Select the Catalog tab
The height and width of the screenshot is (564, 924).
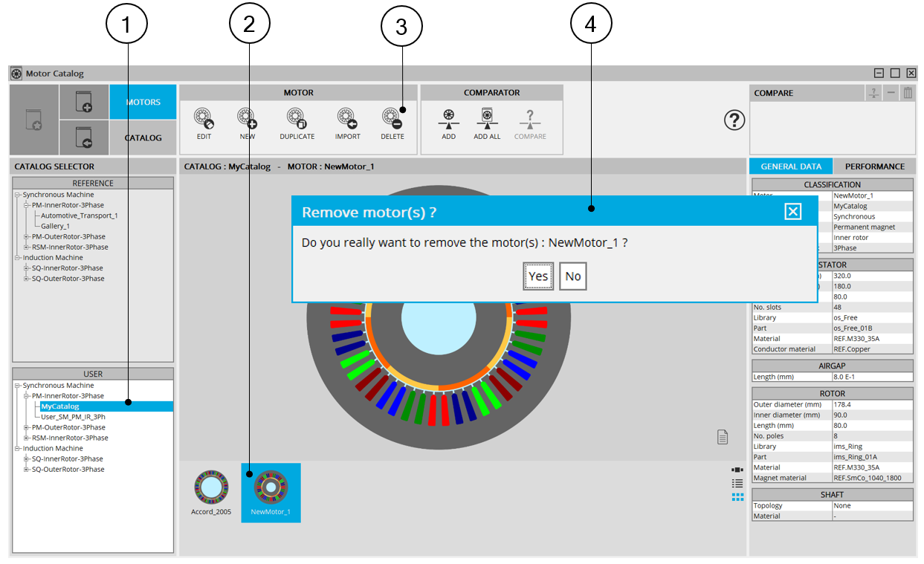click(143, 137)
